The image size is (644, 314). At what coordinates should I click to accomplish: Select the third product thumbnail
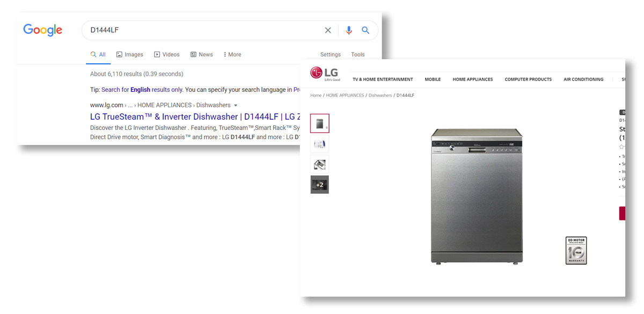319,164
